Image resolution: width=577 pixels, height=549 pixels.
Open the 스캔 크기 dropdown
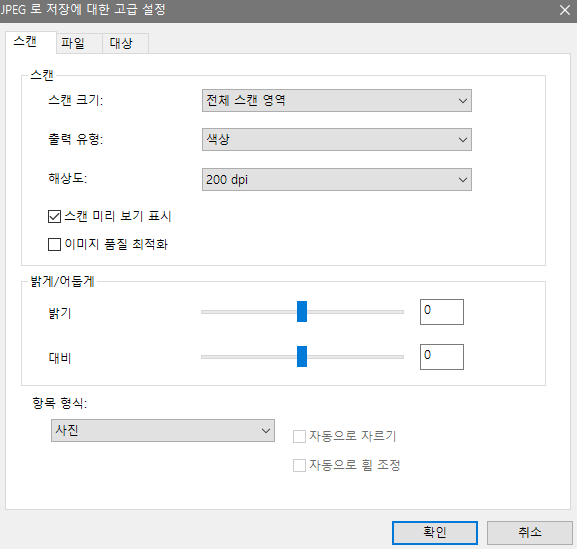click(x=337, y=100)
